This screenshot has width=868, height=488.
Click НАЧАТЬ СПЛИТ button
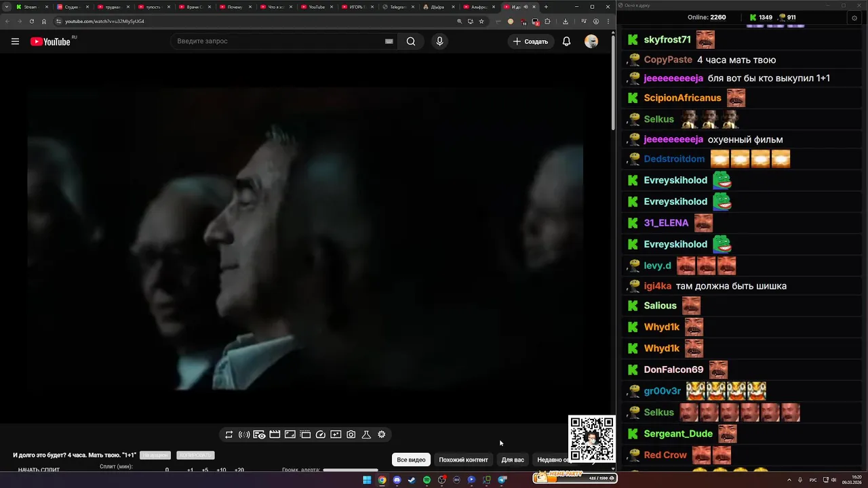click(39, 469)
